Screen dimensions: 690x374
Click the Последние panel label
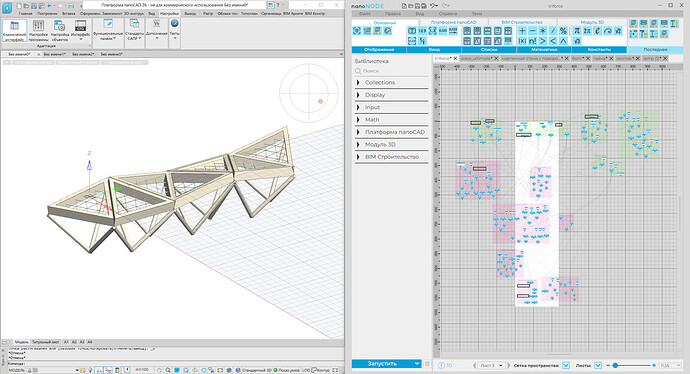[655, 50]
